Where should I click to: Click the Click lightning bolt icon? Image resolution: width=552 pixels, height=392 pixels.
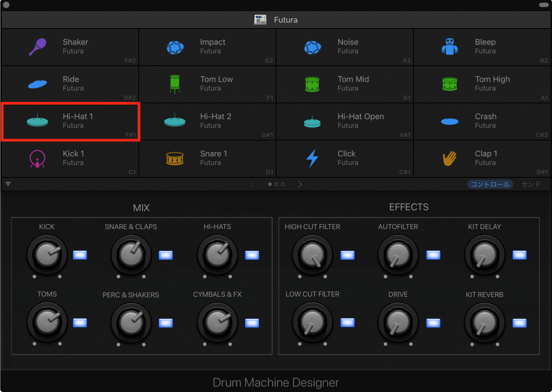(x=312, y=159)
